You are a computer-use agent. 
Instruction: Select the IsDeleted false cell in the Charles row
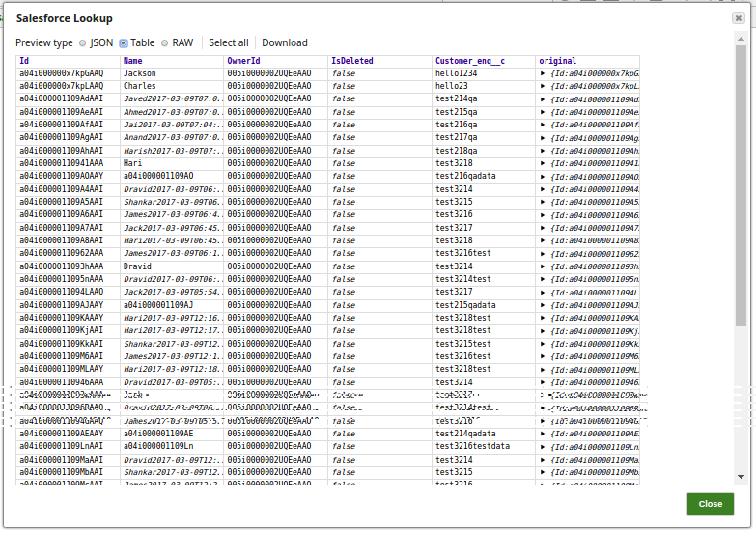coord(379,86)
